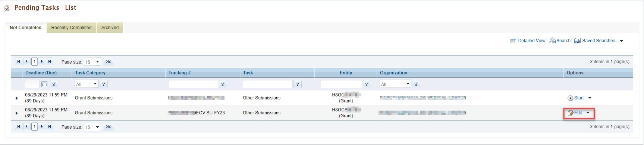This screenshot has width=644, height=145.
Task: Click the Tracking # filter text field
Action: tap(193, 84)
